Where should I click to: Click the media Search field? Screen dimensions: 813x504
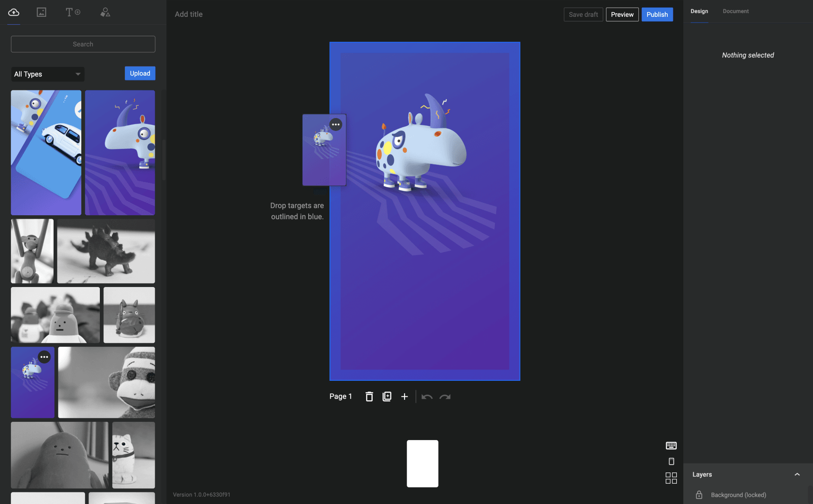coord(83,44)
